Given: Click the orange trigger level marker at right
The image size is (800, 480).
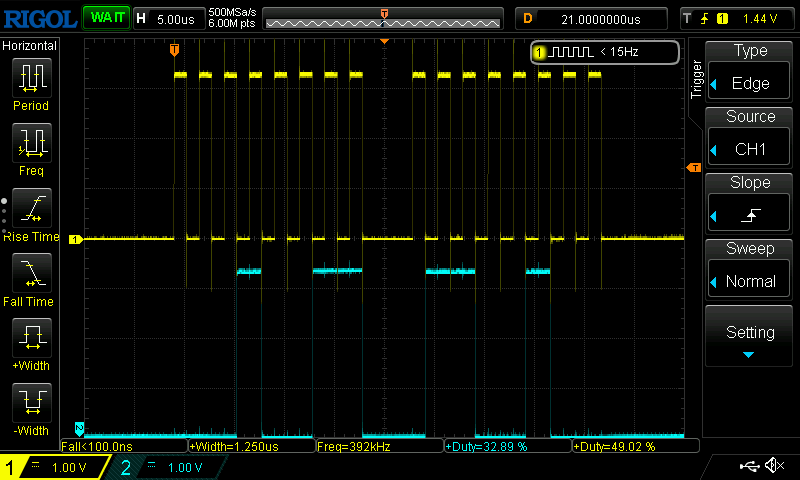Looking at the screenshot, I should [x=694, y=168].
